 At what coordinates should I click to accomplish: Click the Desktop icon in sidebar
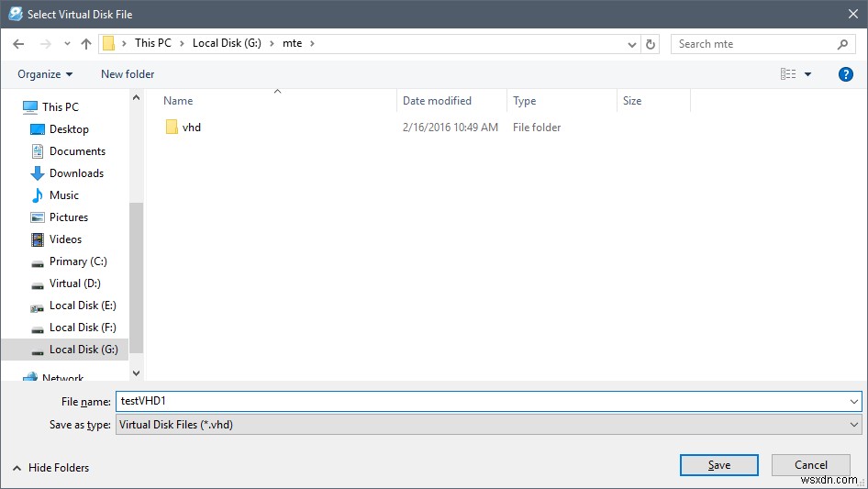[37, 129]
